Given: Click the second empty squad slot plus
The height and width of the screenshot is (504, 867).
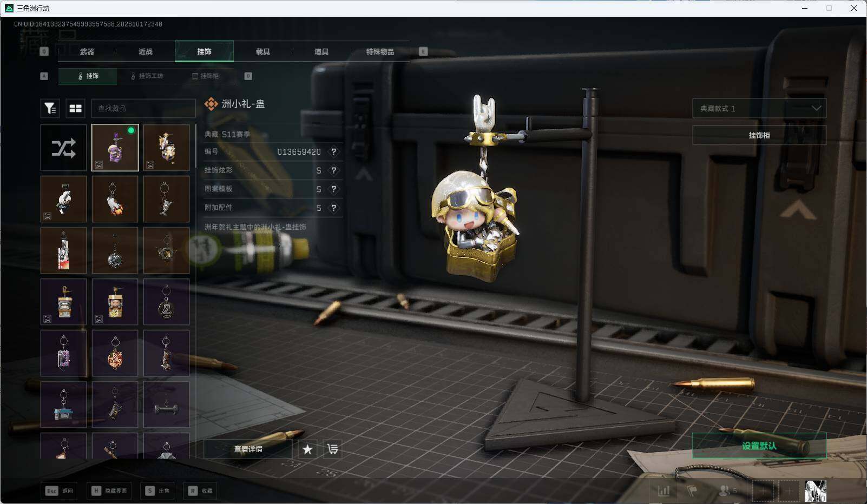Looking at the screenshot, I should pos(789,491).
